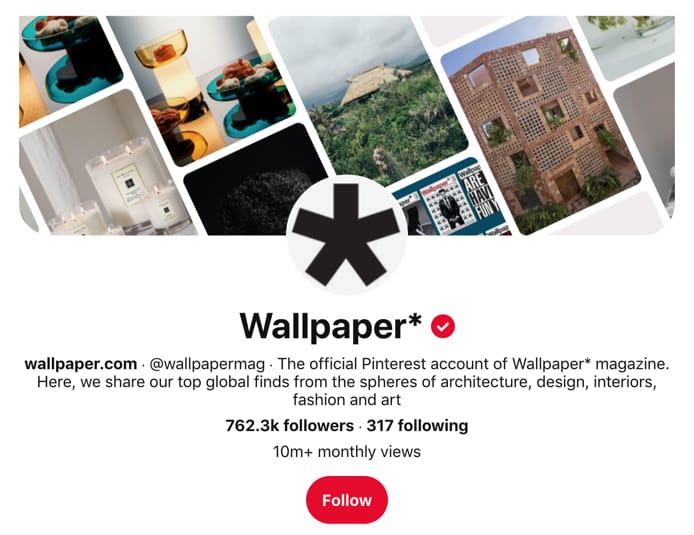Screen dimensions: 694x535
Task: Click the @wallpapermag username handle
Action: (x=207, y=364)
